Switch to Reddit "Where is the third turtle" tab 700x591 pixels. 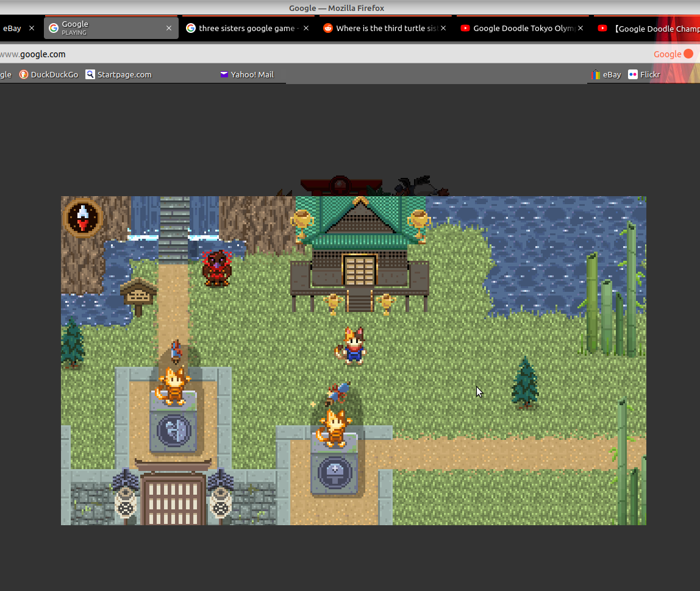pyautogui.click(x=384, y=28)
